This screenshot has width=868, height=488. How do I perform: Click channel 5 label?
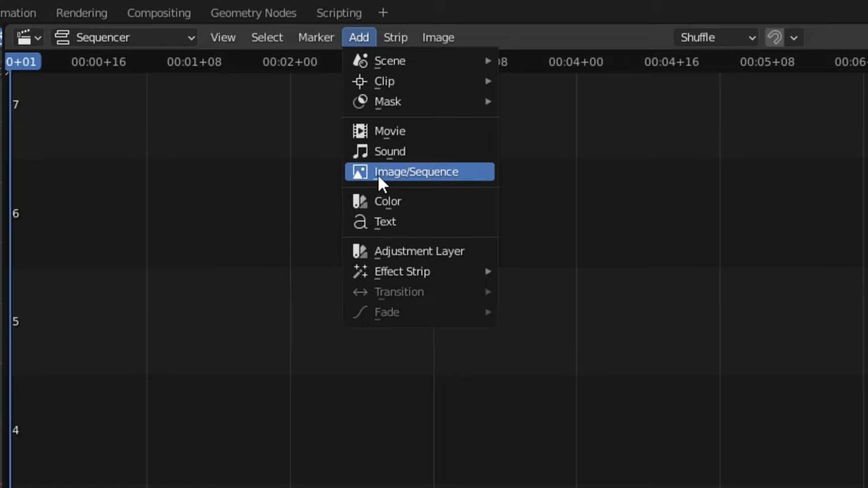16,322
